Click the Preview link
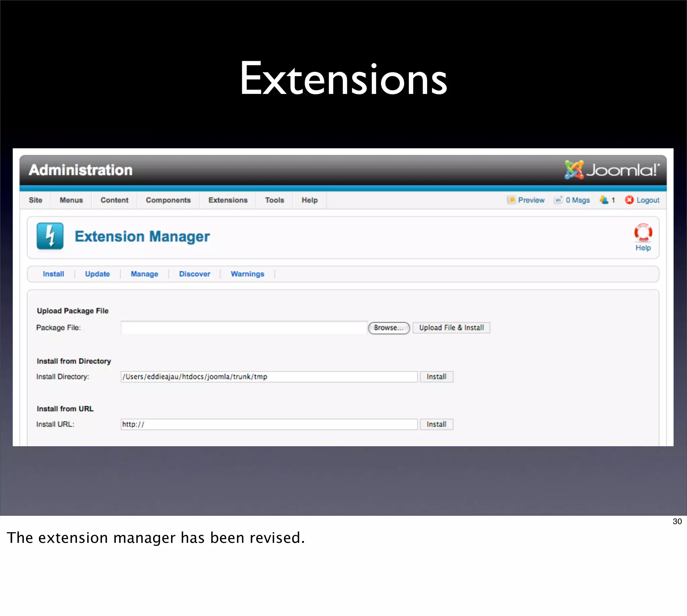687x616 pixels. 531,200
